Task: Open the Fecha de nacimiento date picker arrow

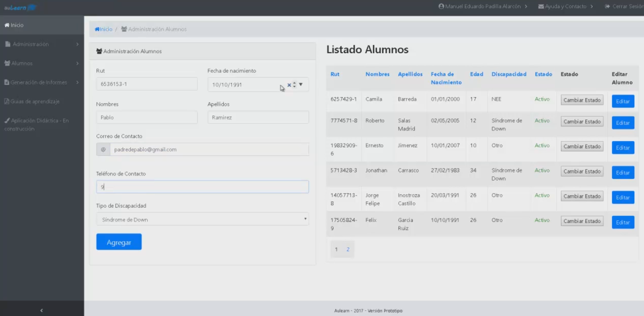Action: [x=301, y=85]
